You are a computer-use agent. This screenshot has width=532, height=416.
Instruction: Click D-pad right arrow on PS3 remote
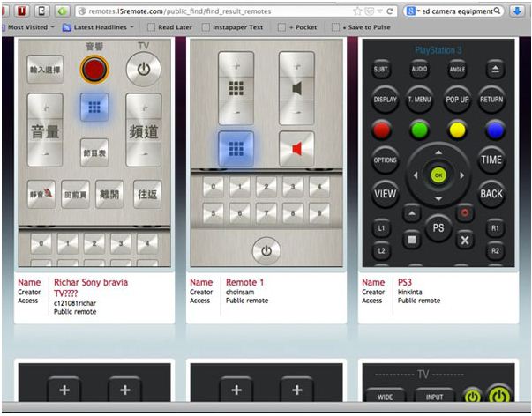pyautogui.click(x=461, y=175)
